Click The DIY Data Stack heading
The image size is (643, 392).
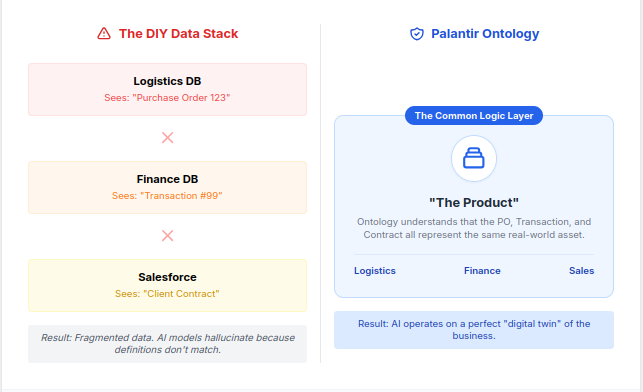click(x=178, y=34)
